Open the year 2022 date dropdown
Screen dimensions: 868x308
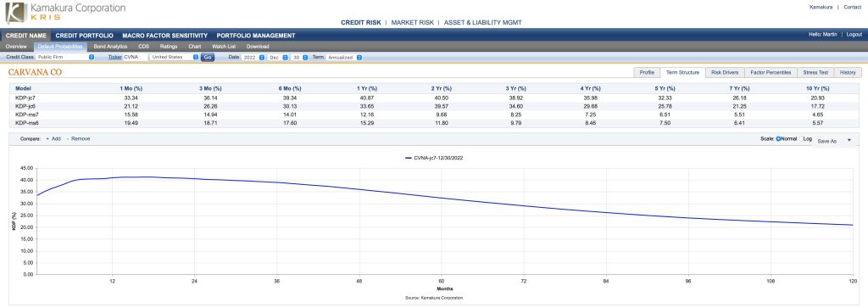(253, 57)
